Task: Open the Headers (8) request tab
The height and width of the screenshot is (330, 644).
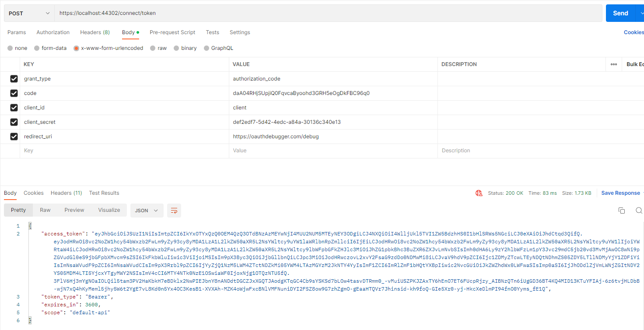Action: (95, 32)
